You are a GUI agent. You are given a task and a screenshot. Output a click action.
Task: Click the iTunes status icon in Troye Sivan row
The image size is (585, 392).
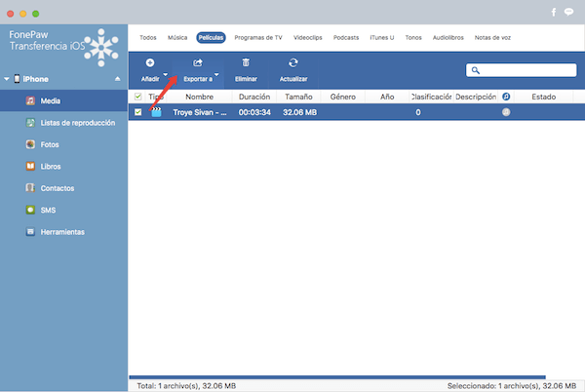point(506,112)
